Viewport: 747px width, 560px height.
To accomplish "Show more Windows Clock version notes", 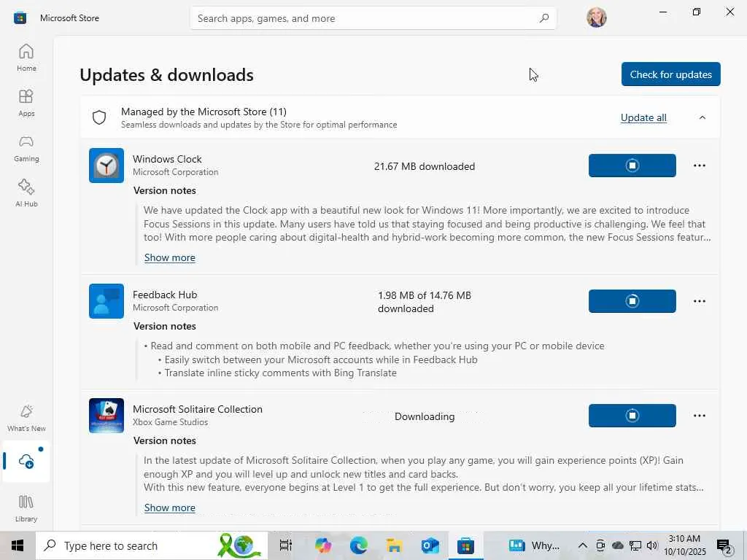I will tap(169, 257).
